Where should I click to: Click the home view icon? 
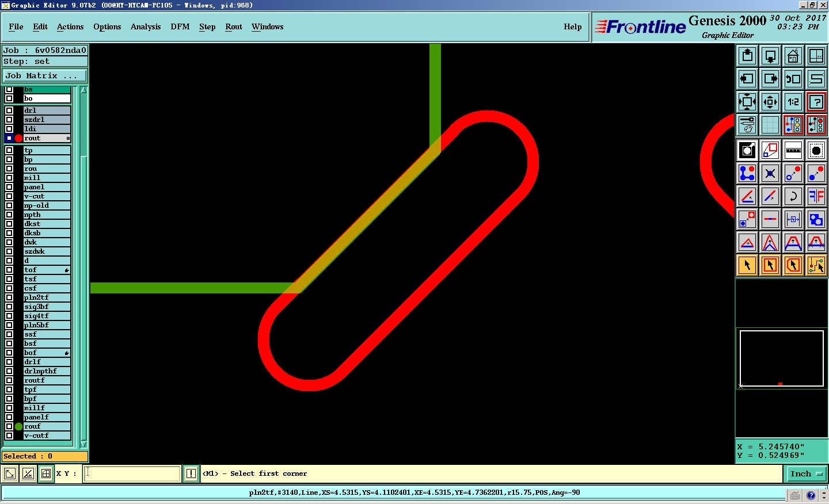click(793, 56)
